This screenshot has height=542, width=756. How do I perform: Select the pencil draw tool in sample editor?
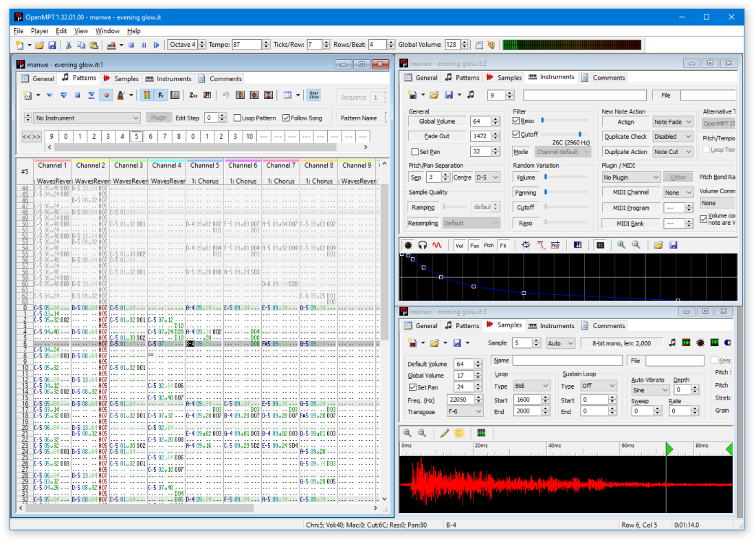point(444,433)
